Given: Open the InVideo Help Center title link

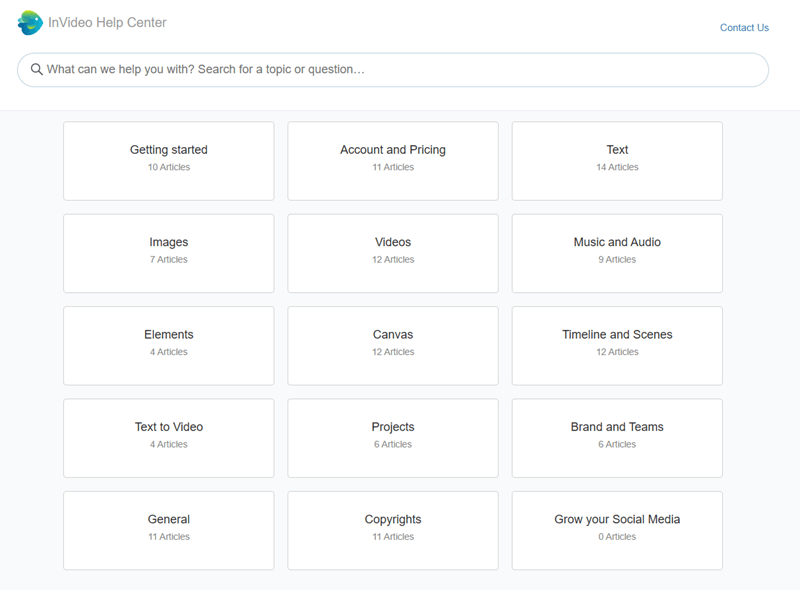Looking at the screenshot, I should pyautogui.click(x=107, y=22).
